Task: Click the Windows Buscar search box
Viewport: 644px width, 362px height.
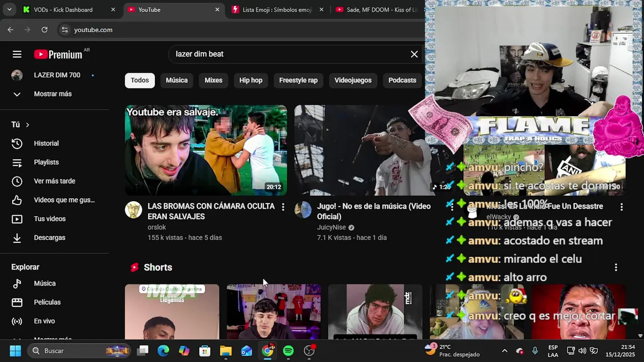Action: 78,351
